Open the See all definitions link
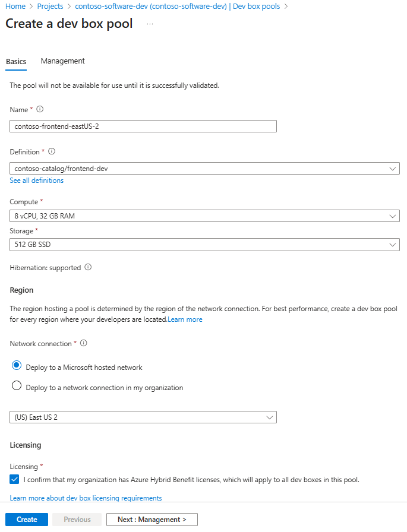Screen dimensions: 407x532 tap(37, 180)
